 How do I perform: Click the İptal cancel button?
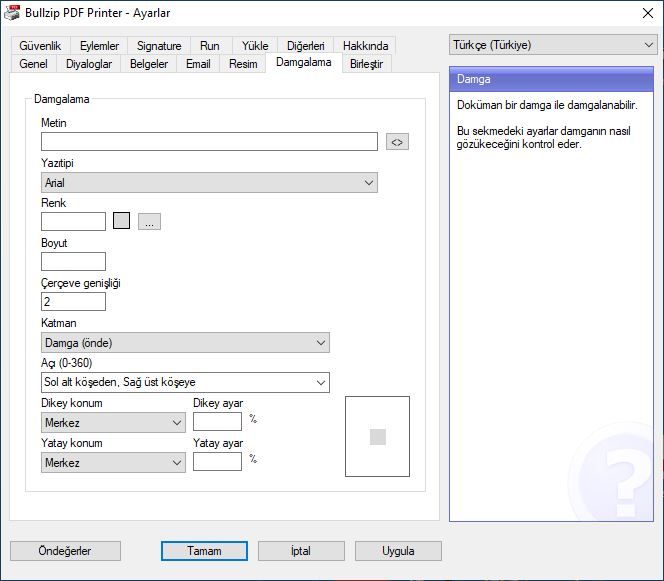point(301,551)
